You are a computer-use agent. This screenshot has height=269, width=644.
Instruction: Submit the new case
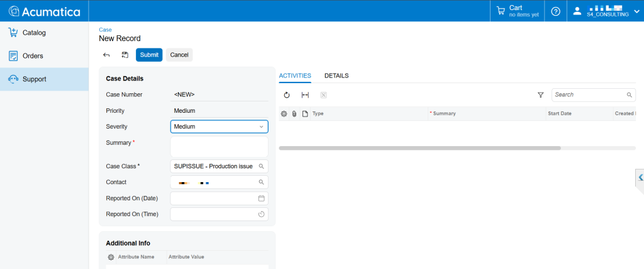click(x=149, y=55)
